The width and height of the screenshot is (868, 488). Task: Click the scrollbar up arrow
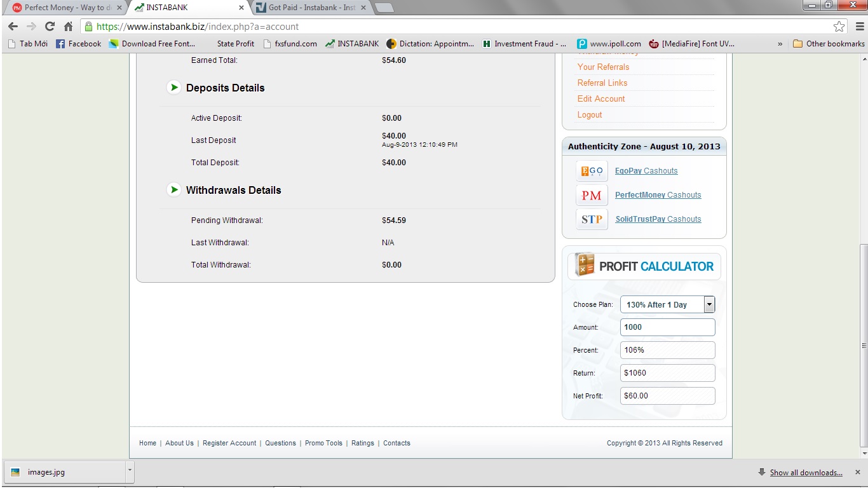point(864,58)
